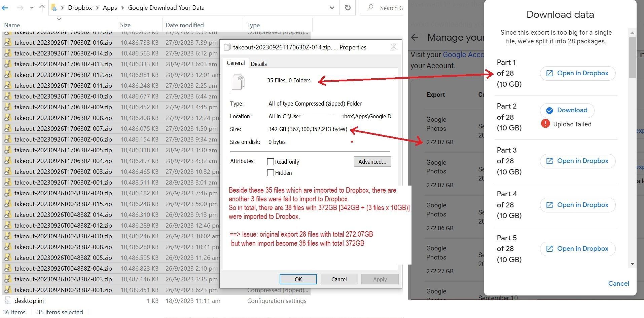This screenshot has width=644, height=318.
Task: Click zip icon for takeout-20230926T170630Z-014.zip
Action: (8, 53)
